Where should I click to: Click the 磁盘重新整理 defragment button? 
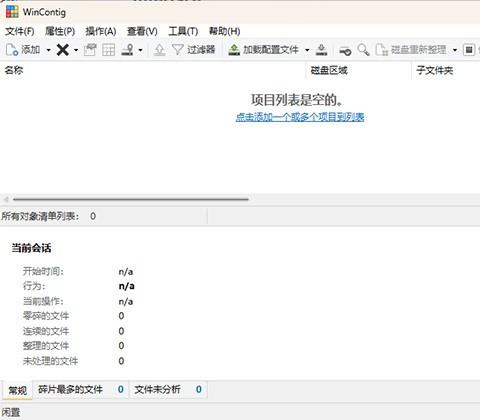tap(411, 50)
